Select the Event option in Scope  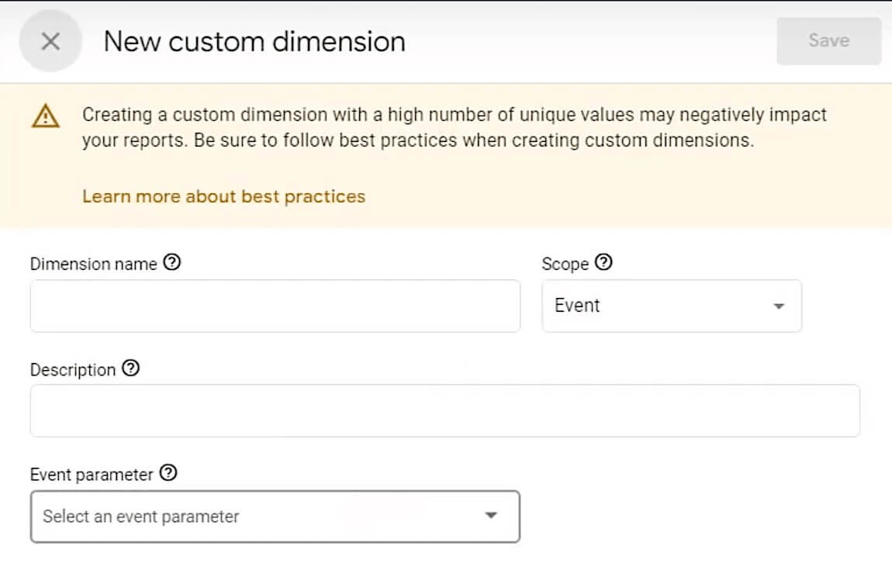577,306
